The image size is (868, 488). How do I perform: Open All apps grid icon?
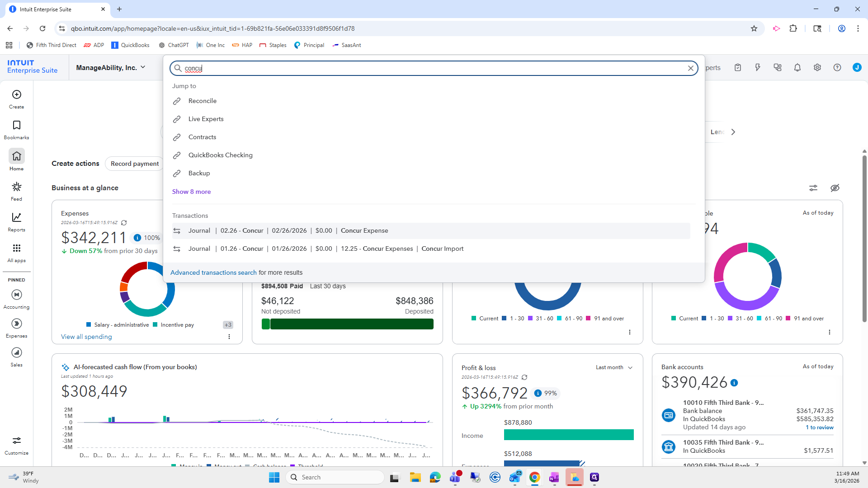coord(17,249)
